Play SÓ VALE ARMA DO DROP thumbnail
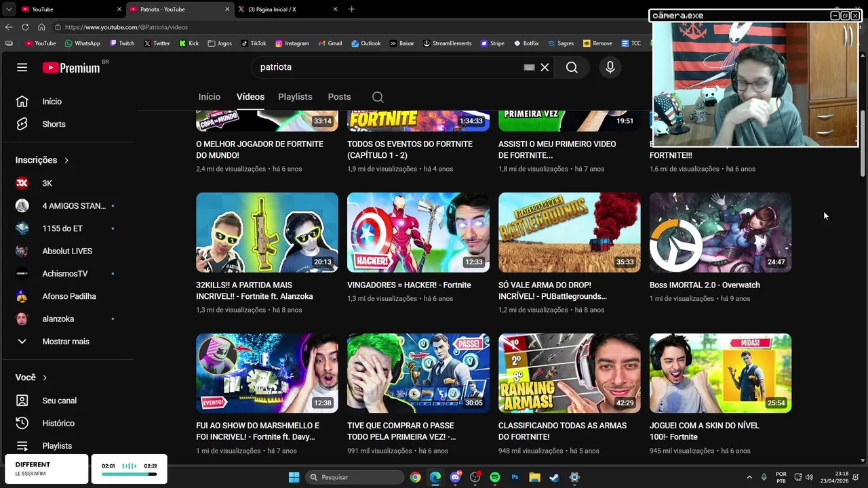The image size is (868, 488). (570, 232)
